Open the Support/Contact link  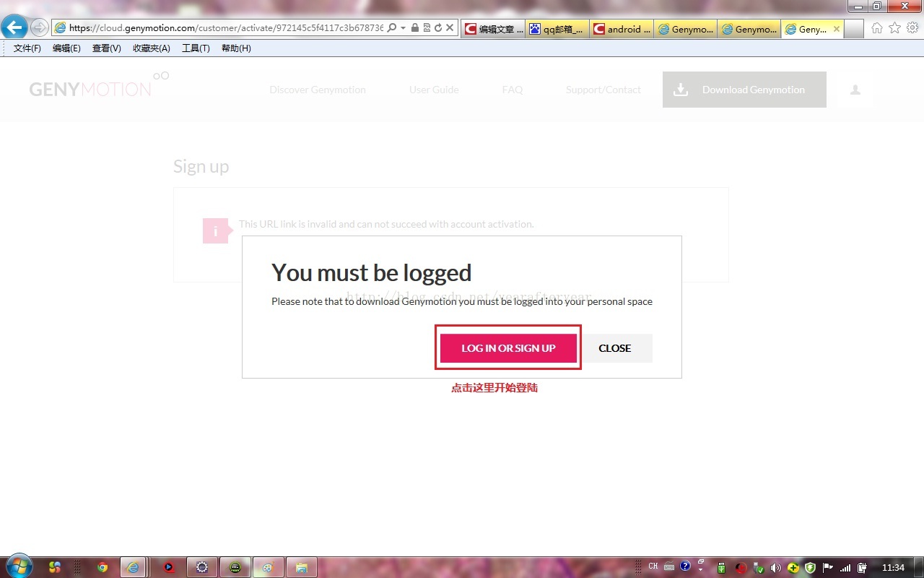(603, 90)
